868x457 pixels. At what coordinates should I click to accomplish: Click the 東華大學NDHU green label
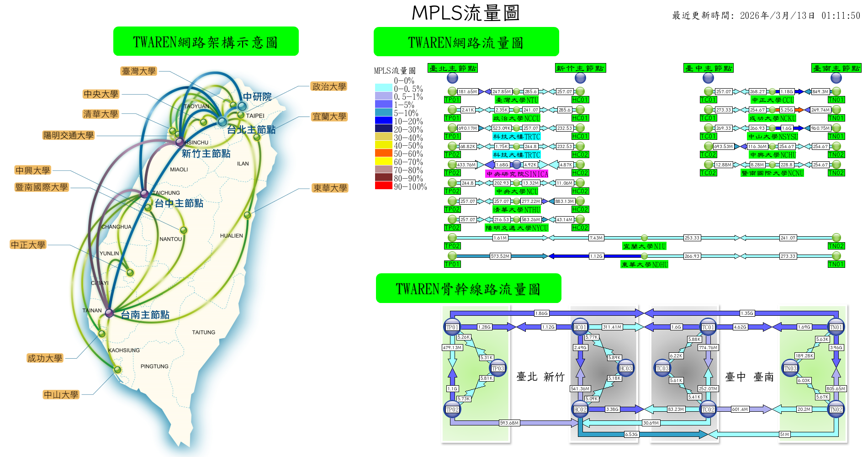tap(644, 265)
